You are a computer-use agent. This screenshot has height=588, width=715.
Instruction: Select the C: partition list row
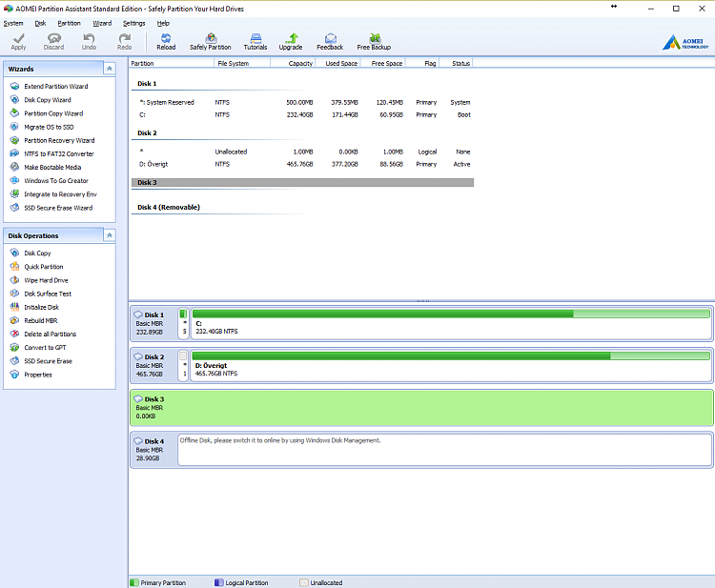point(303,115)
